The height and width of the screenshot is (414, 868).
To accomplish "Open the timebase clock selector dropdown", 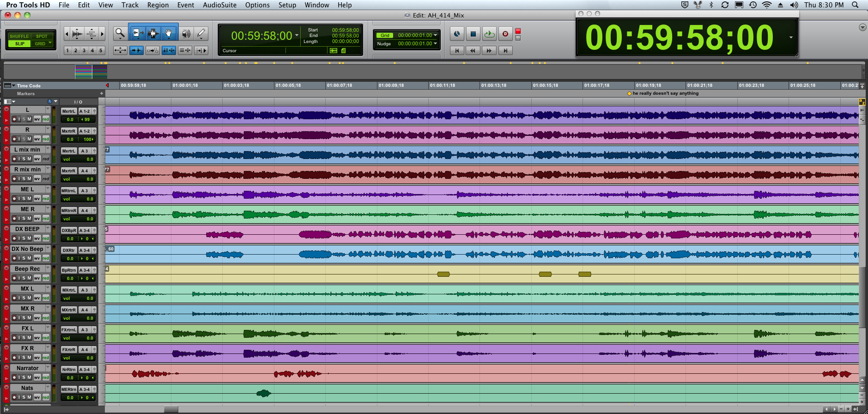I will point(52,102).
